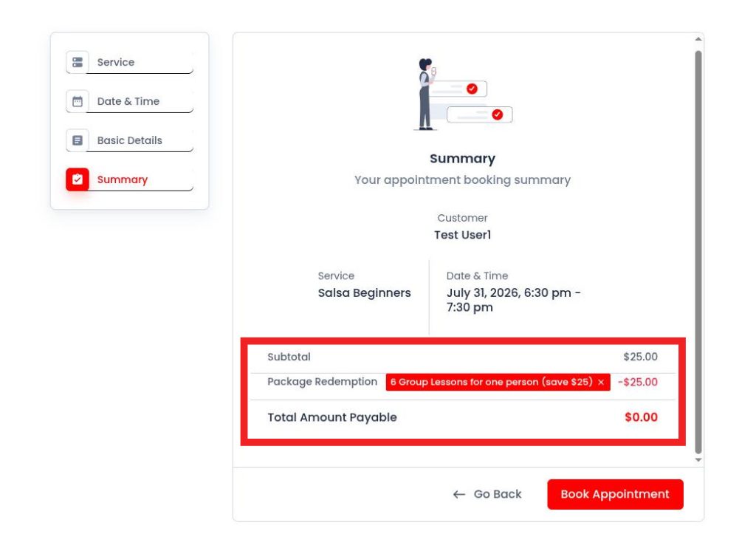Image resolution: width=756 pixels, height=548 pixels.
Task: Open the Service step tab
Action: [x=130, y=62]
